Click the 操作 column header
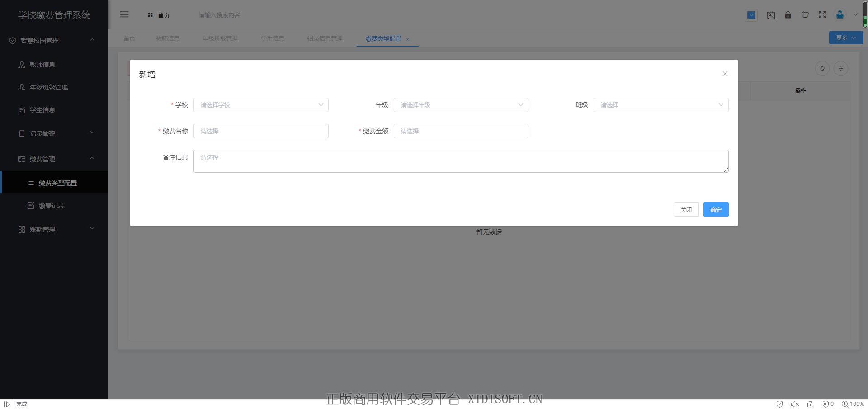Image resolution: width=868 pixels, height=409 pixels. point(800,91)
